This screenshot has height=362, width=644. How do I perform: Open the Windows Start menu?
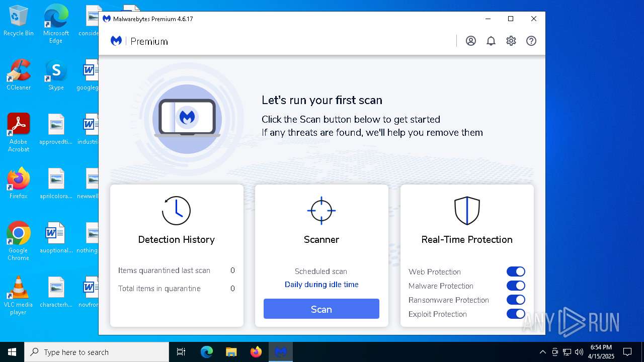[12, 352]
